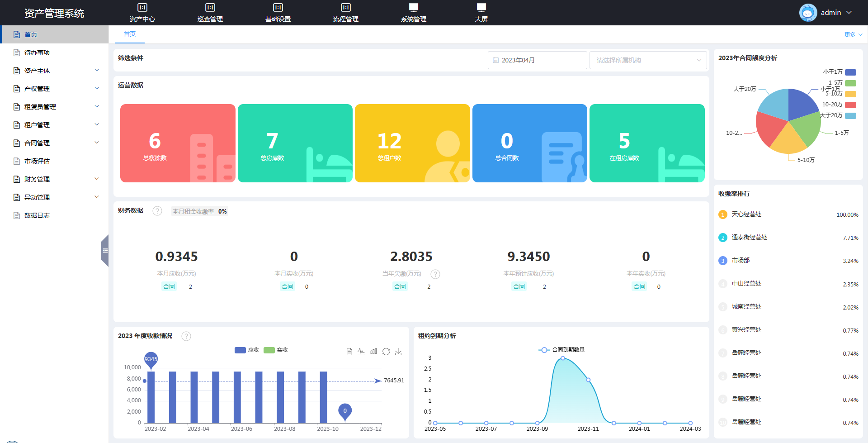Viewport: 868px width, 443px height.
Task: Click the 总租户数 card
Action: tap(412, 143)
